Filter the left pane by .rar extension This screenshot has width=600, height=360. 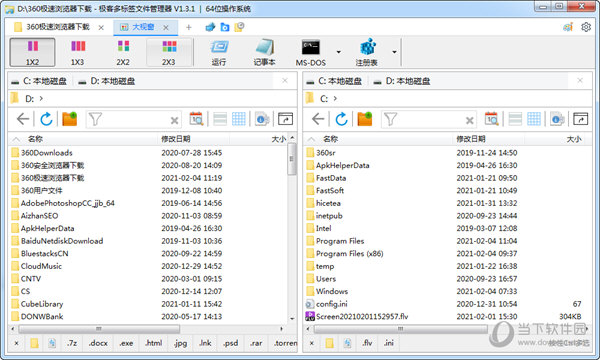[256, 343]
